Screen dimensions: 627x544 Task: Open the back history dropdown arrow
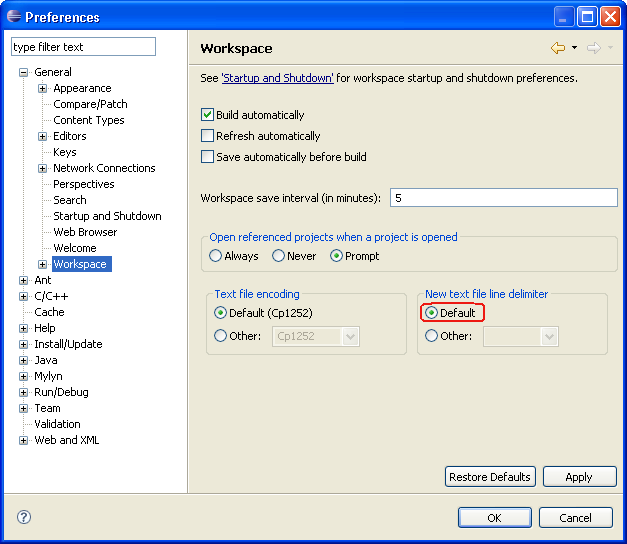pos(574,48)
